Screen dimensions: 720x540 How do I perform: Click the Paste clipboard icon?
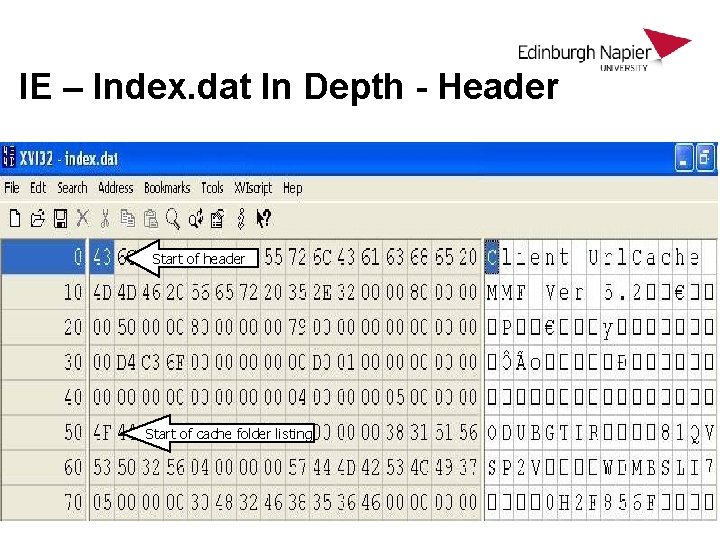point(151,219)
